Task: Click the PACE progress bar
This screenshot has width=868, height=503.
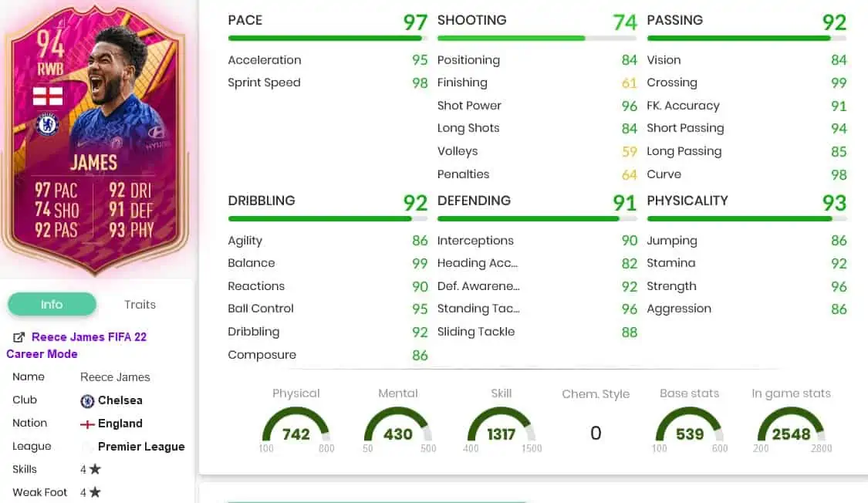Action: pos(328,38)
